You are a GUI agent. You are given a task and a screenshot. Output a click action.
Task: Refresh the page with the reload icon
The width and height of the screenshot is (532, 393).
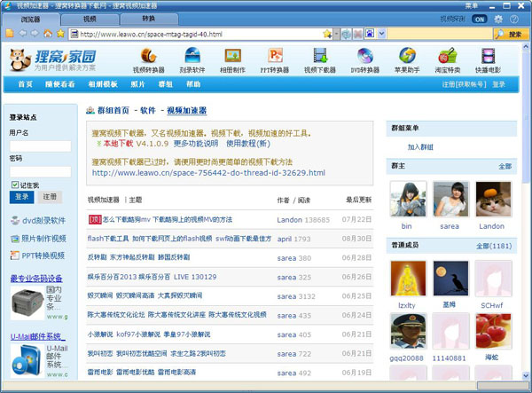[x=346, y=34]
